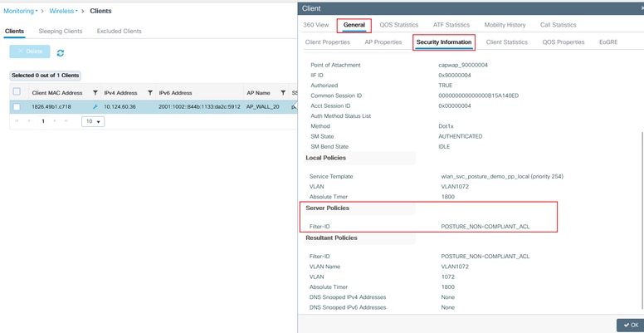The image size is (644, 333).
Task: Go to next page of clients
Action: pos(55,121)
